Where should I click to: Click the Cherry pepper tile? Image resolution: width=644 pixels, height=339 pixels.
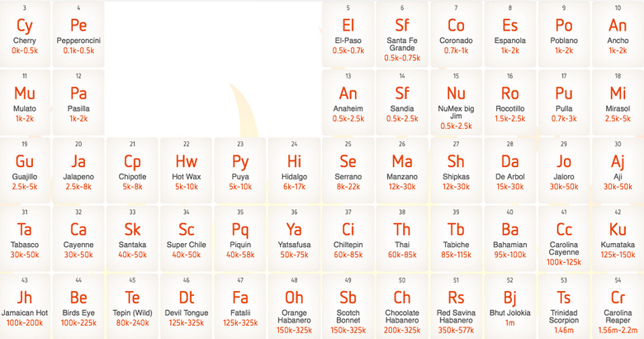[25, 31]
